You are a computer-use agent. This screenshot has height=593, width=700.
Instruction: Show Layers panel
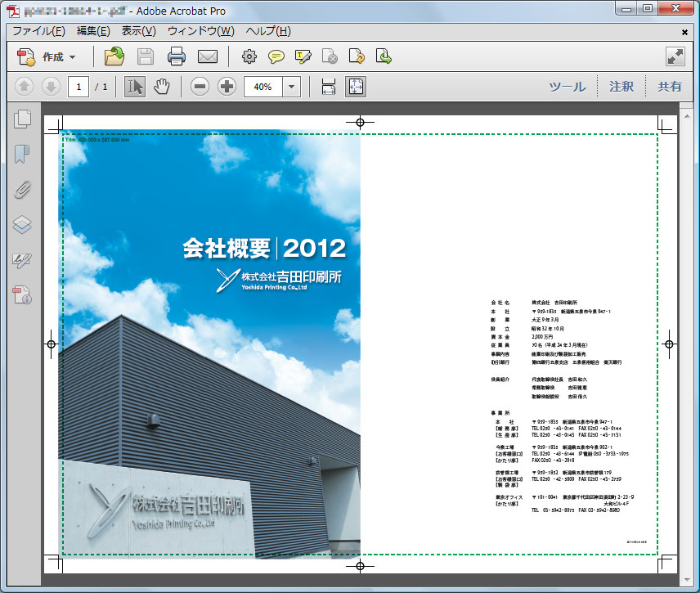22,225
